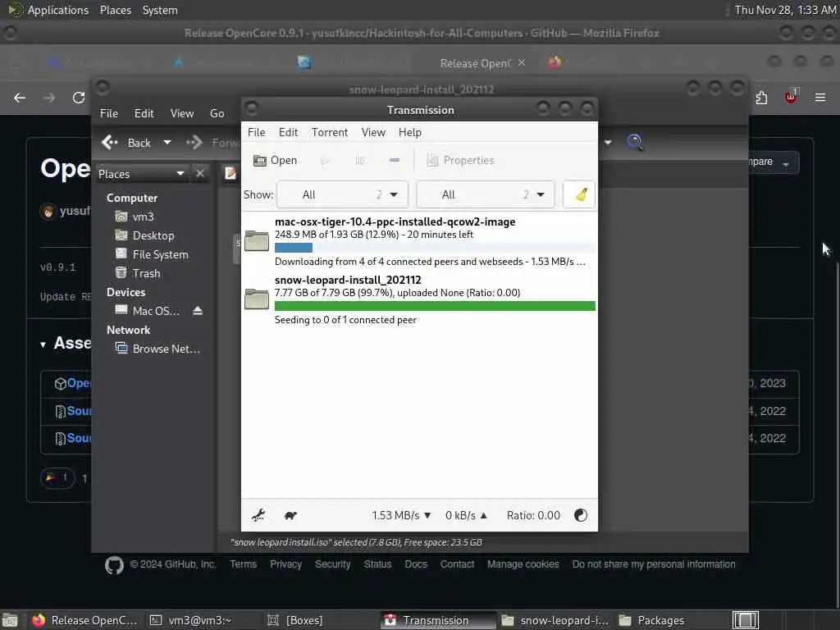The image size is (840, 630).
Task: Select mac-osx-tiger-10.4-ppc-installed-qcow2-image torrent title
Action: coord(395,221)
